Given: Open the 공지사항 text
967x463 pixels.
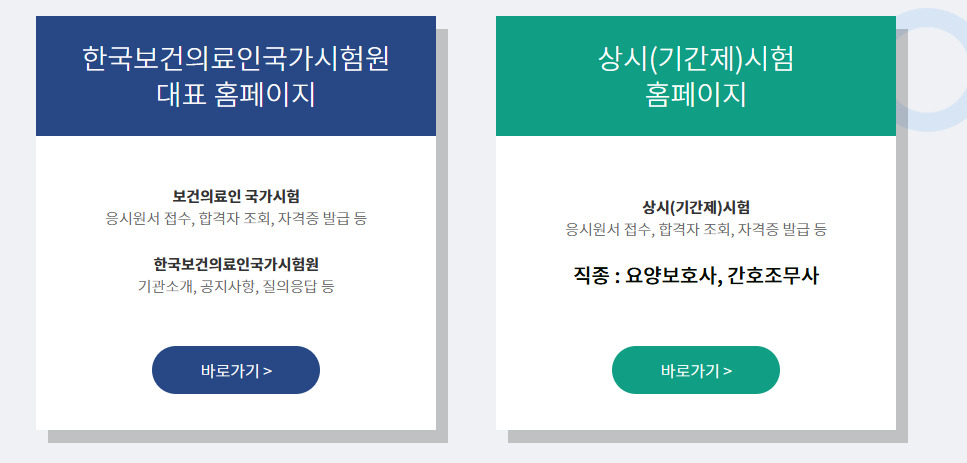Looking at the screenshot, I should click(x=226, y=287).
